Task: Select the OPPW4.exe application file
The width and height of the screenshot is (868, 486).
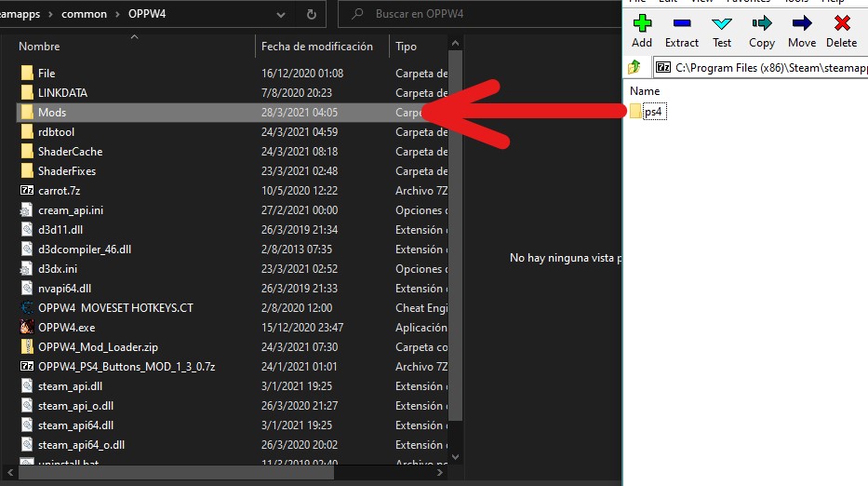Action: pos(66,328)
